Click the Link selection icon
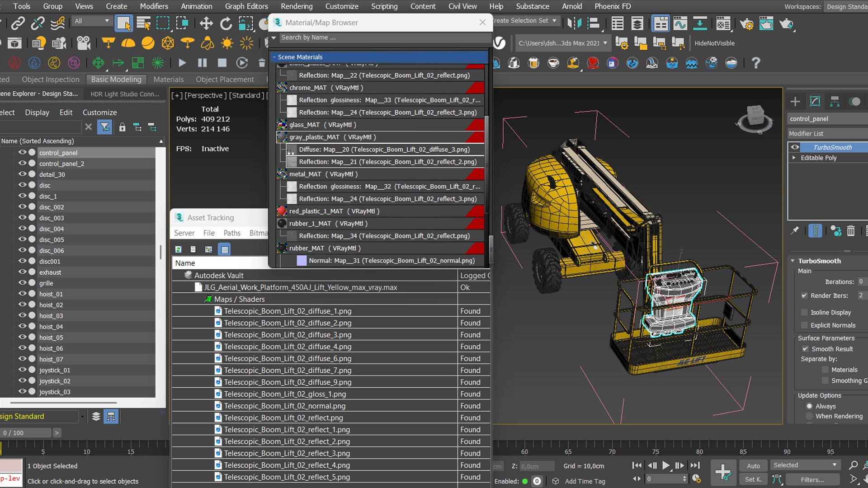 (18, 23)
